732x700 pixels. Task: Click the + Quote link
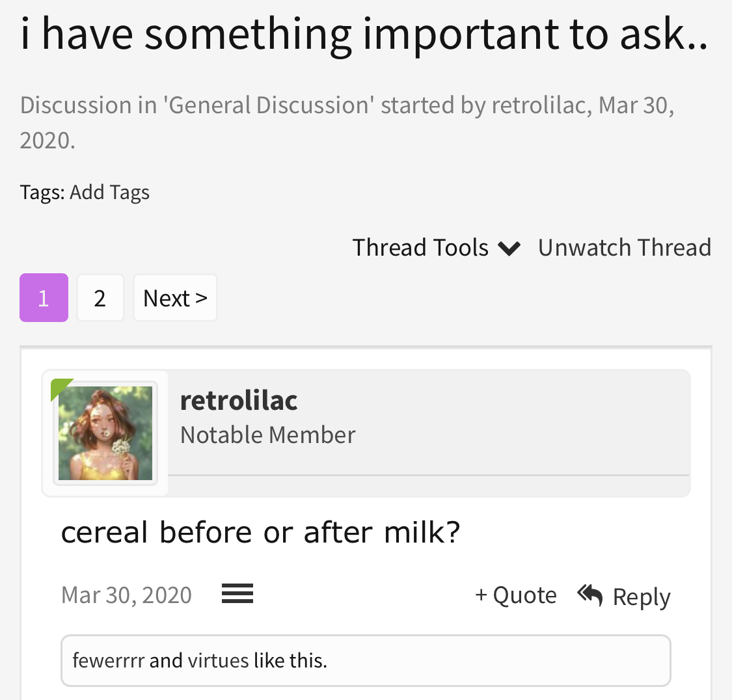tap(516, 595)
